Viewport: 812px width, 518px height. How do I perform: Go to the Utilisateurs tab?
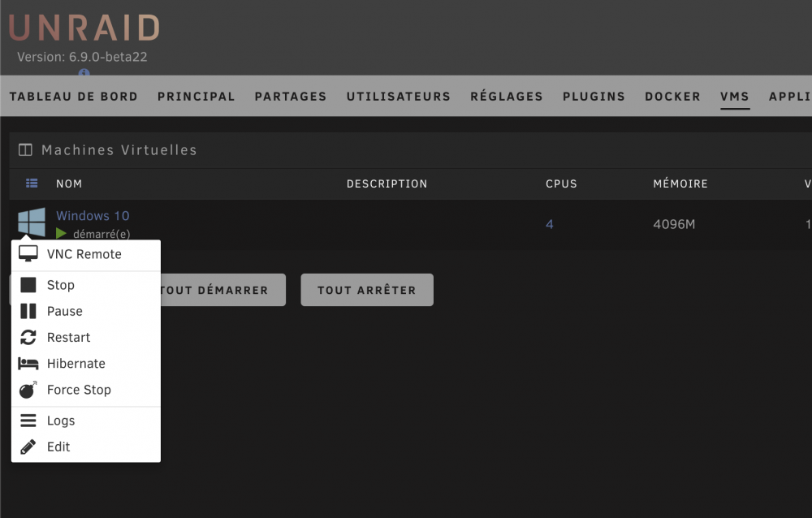[398, 97]
